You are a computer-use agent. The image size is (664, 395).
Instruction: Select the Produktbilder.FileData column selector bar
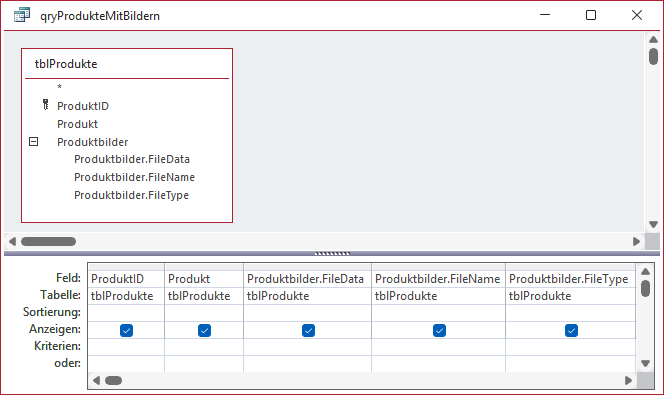click(x=307, y=267)
